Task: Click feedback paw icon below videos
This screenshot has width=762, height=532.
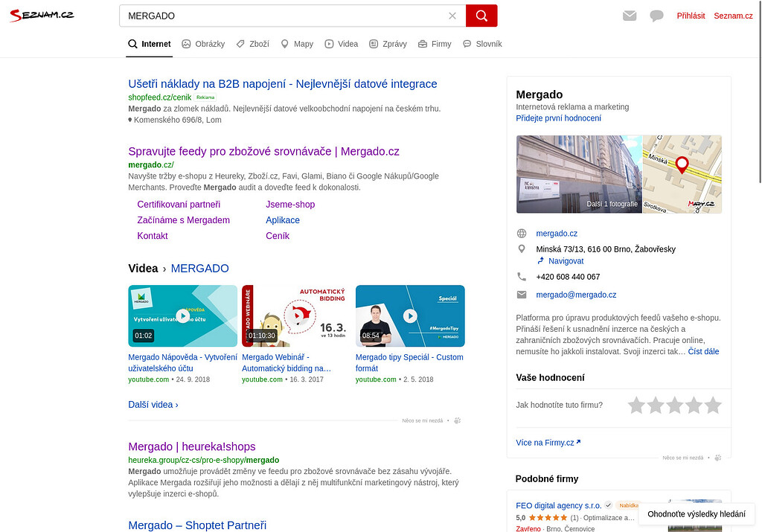Action: pos(458,420)
